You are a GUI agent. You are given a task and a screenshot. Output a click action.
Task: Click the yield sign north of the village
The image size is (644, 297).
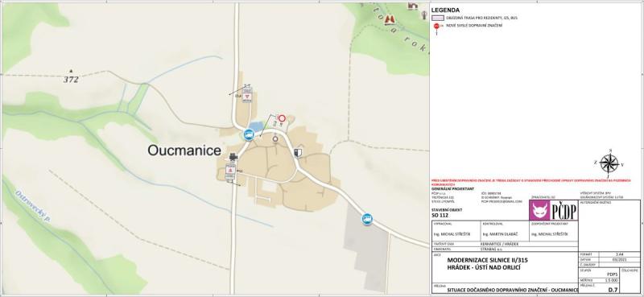tap(247, 96)
